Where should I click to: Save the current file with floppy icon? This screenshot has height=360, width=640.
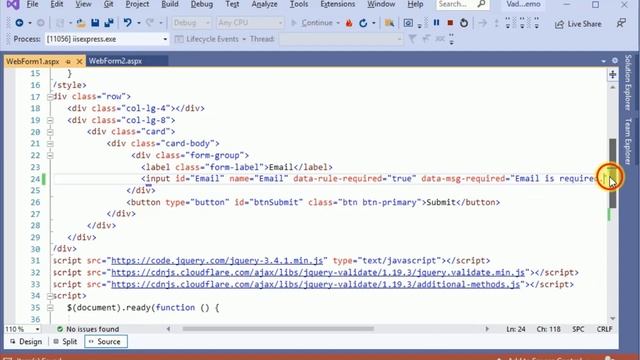95,23
